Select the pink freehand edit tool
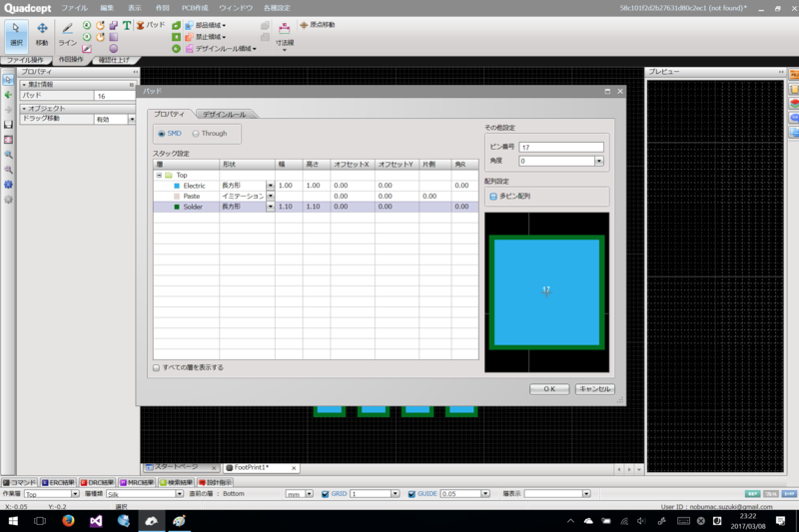This screenshot has height=532, width=799. (x=87, y=49)
